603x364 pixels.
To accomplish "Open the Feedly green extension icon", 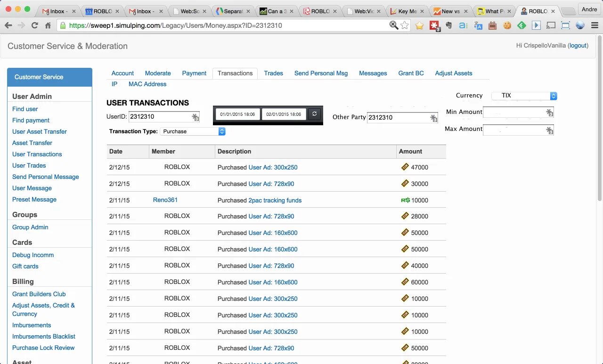I will (522, 25).
